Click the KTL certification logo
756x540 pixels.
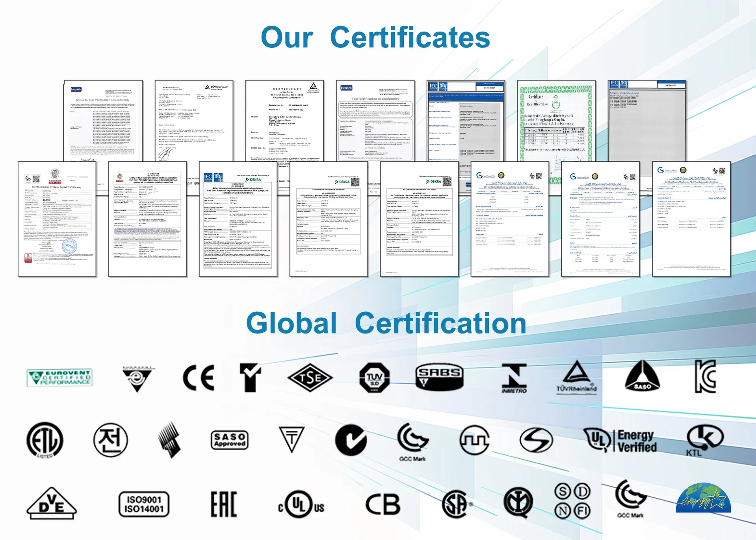pos(704,441)
